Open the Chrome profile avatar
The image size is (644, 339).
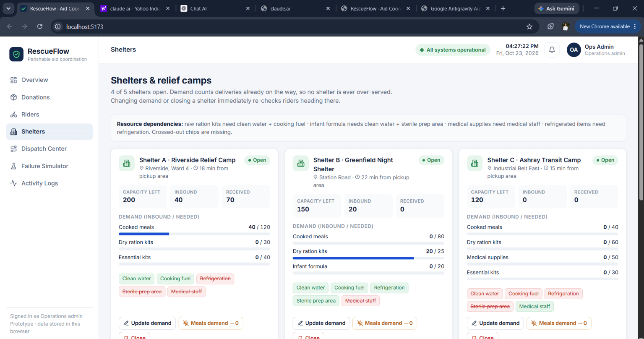(565, 26)
